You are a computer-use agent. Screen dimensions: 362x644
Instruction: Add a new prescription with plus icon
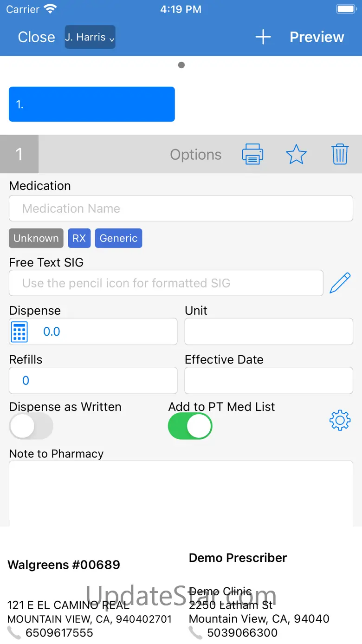click(263, 37)
